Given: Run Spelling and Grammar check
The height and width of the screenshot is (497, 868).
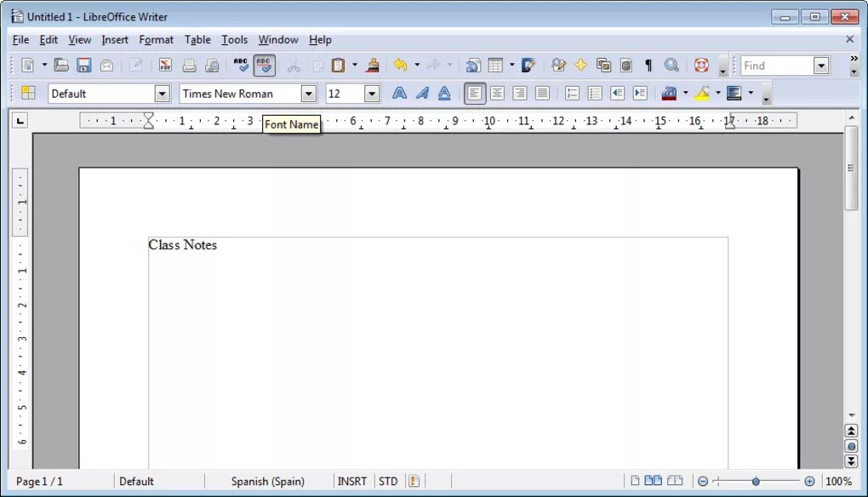Looking at the screenshot, I should [241, 66].
